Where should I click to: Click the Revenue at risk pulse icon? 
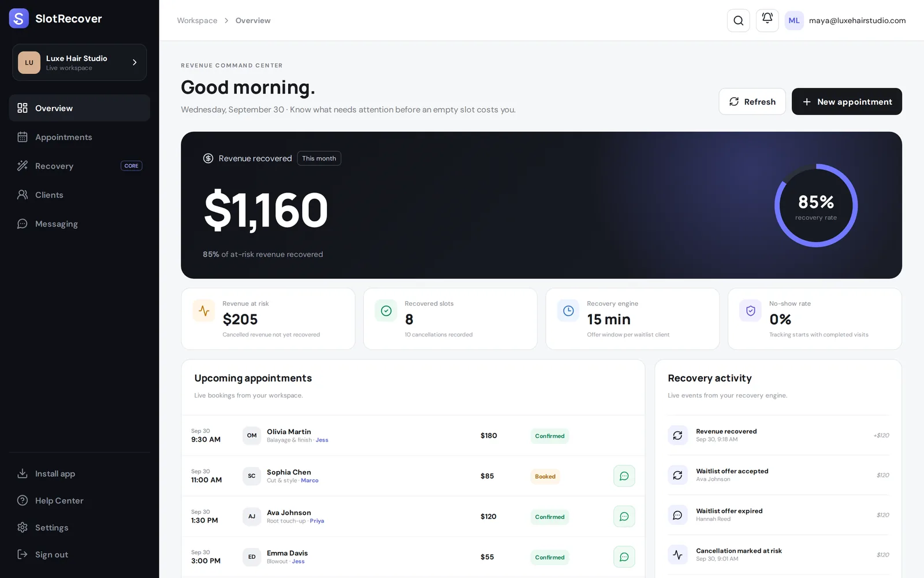coord(204,311)
